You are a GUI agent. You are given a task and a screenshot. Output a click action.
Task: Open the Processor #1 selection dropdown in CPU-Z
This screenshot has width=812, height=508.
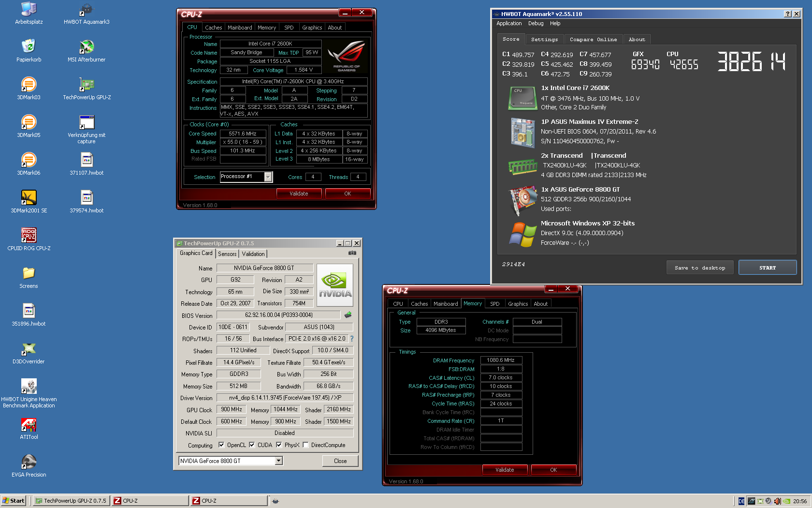tap(268, 177)
